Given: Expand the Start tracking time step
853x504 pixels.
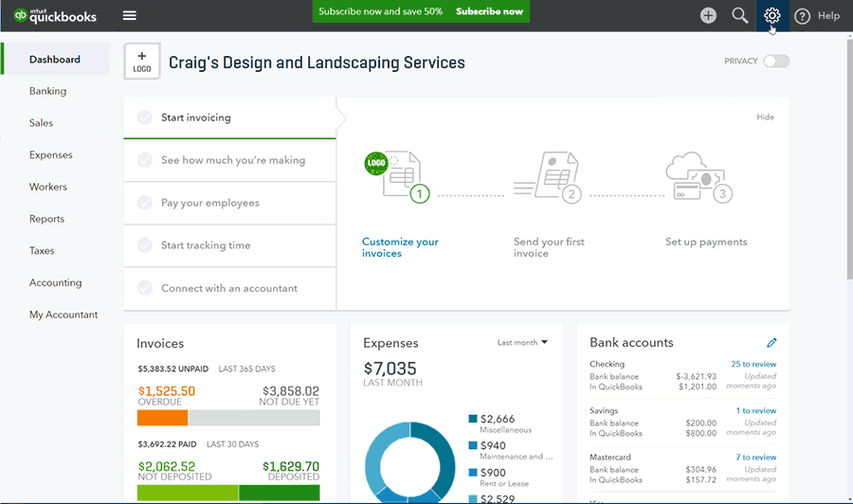Looking at the screenshot, I should pyautogui.click(x=206, y=245).
